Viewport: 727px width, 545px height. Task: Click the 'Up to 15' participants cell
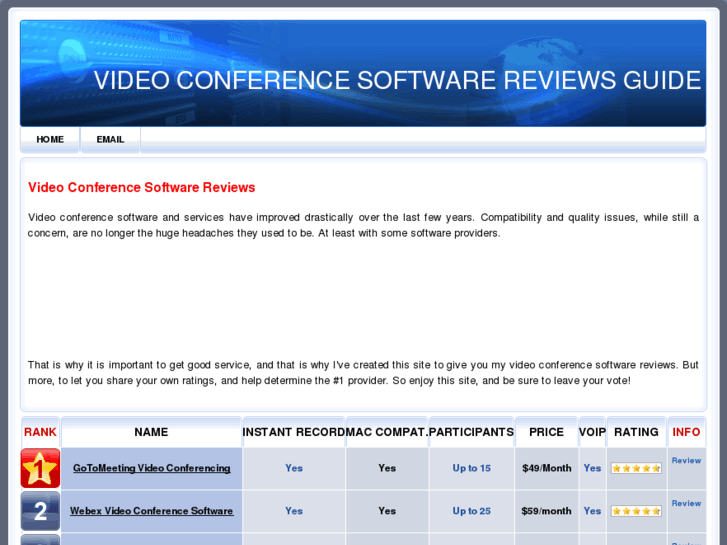(472, 468)
